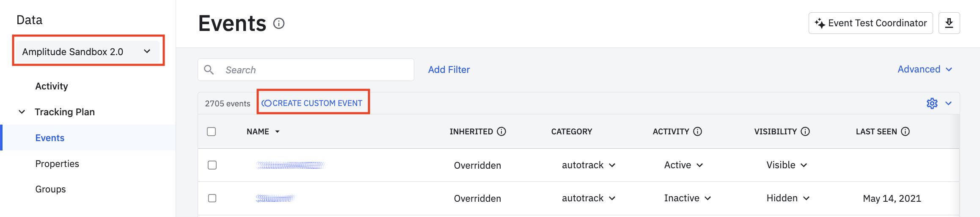Click the download icon button
Viewport: 980px width, 217px height.
pyautogui.click(x=949, y=23)
